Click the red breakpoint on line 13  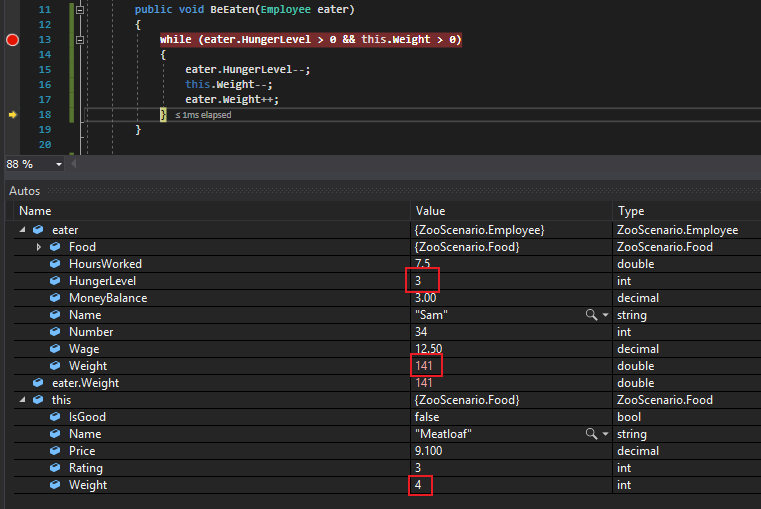[x=13, y=39]
